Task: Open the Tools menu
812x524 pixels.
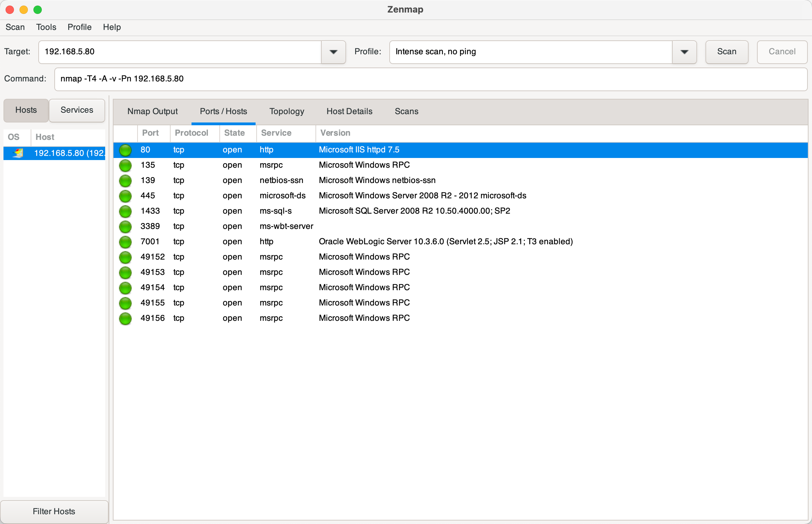Action: point(46,27)
